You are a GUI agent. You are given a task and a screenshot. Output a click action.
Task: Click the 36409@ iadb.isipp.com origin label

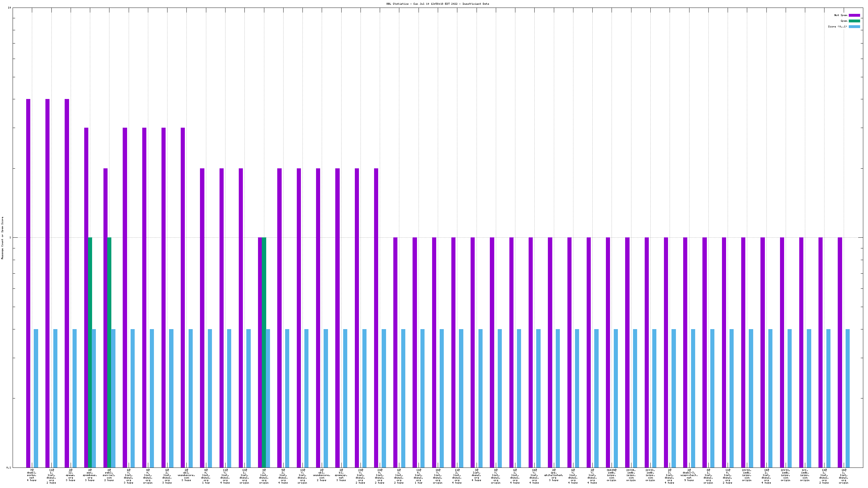pyautogui.click(x=611, y=475)
